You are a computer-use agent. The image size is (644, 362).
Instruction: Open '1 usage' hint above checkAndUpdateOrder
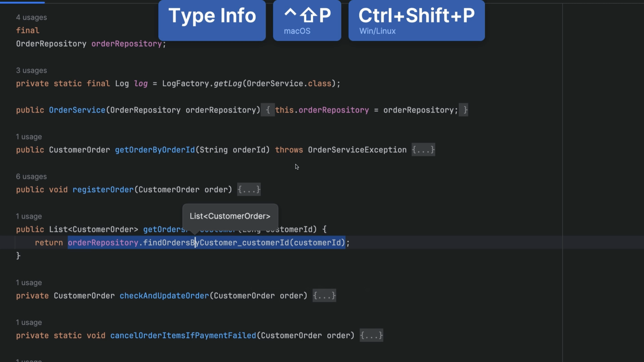click(x=29, y=283)
